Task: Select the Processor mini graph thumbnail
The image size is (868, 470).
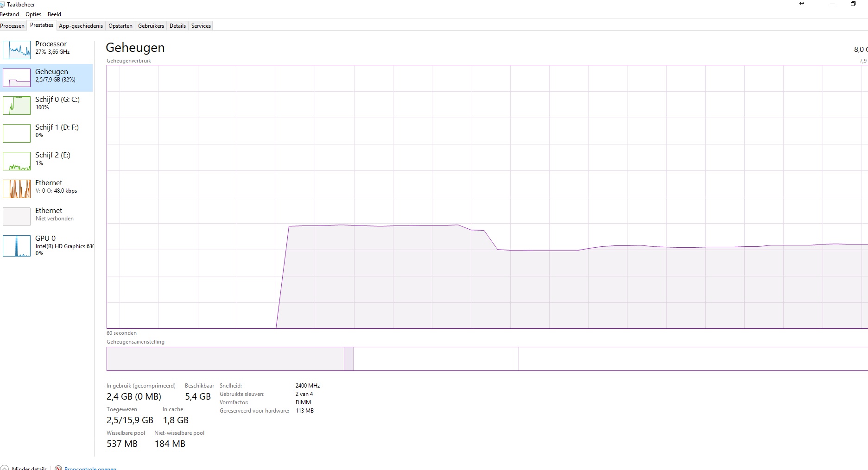Action: 17,50
